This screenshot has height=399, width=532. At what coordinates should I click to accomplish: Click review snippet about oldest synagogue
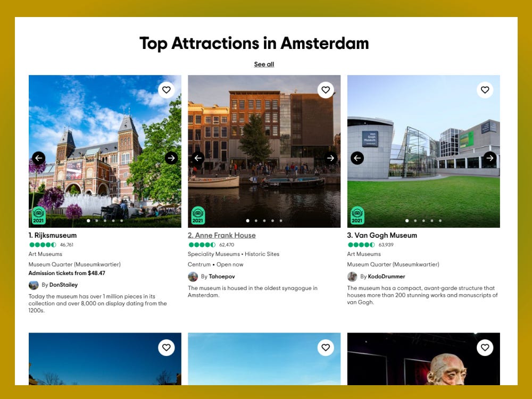click(252, 292)
